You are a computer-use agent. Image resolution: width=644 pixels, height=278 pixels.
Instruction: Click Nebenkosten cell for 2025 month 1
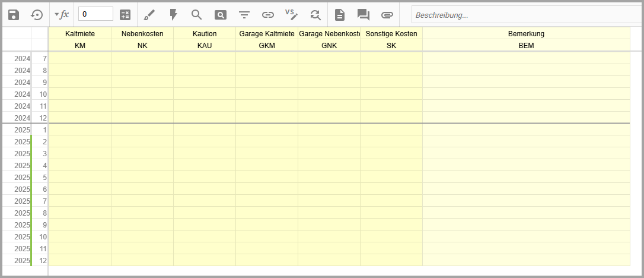tap(142, 129)
